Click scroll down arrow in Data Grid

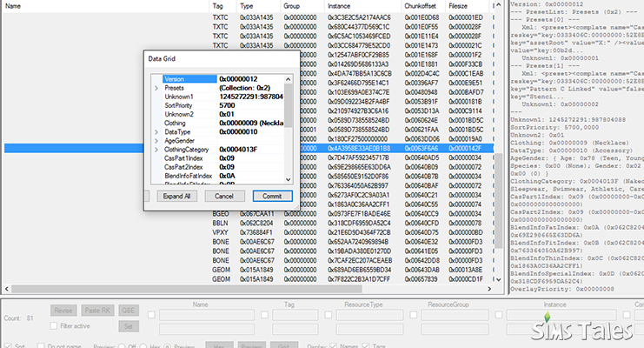(x=288, y=179)
